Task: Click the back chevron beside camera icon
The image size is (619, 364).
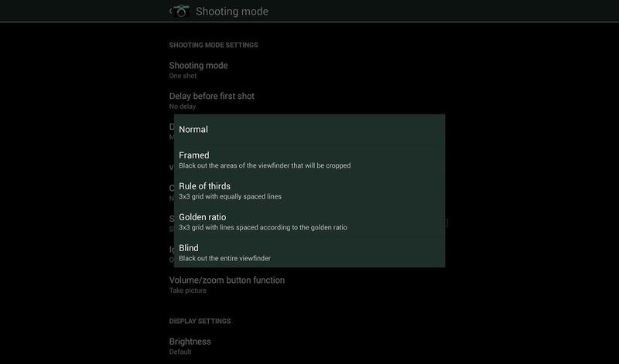Action: pyautogui.click(x=170, y=11)
